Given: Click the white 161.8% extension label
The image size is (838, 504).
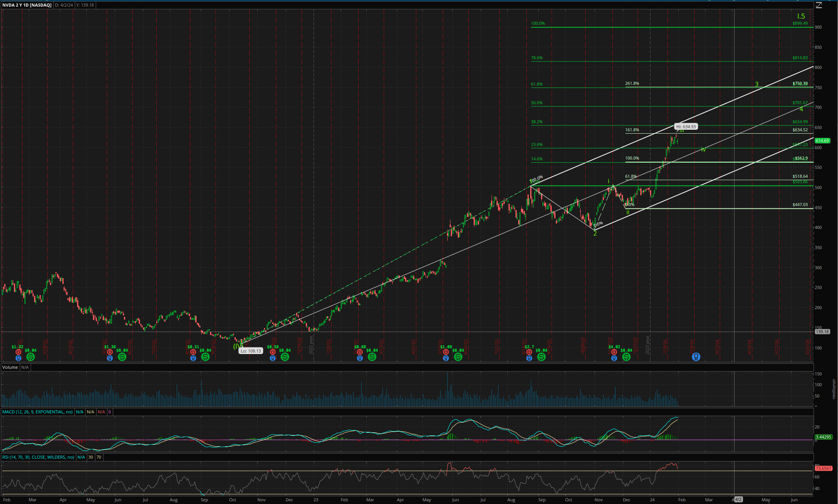Looking at the screenshot, I should (x=632, y=130).
